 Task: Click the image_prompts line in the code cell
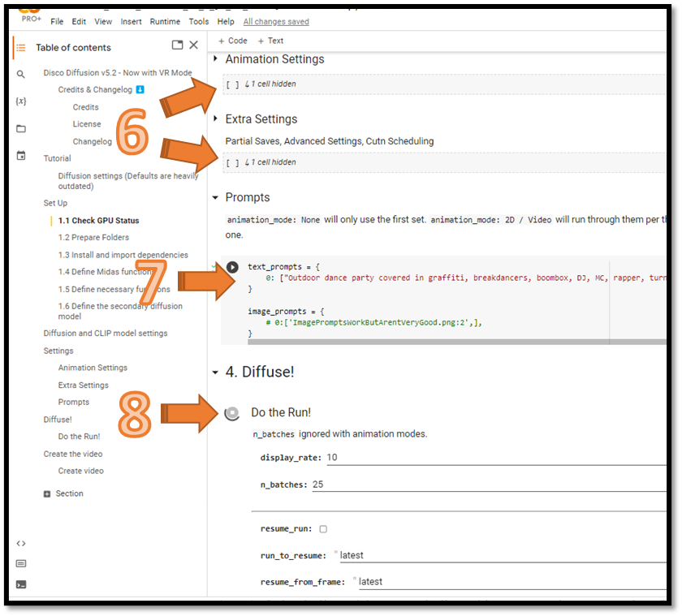[286, 312]
